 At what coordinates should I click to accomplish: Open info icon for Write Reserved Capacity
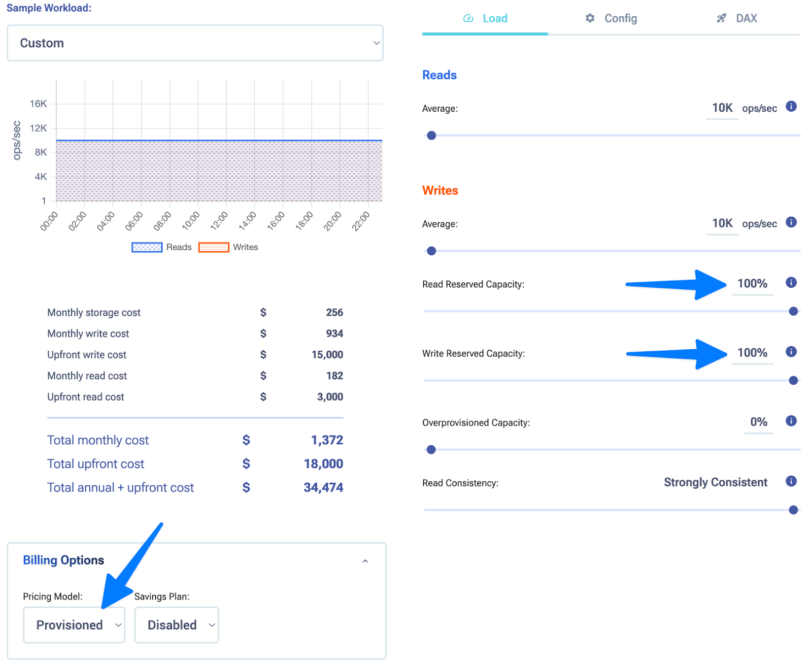[791, 352]
